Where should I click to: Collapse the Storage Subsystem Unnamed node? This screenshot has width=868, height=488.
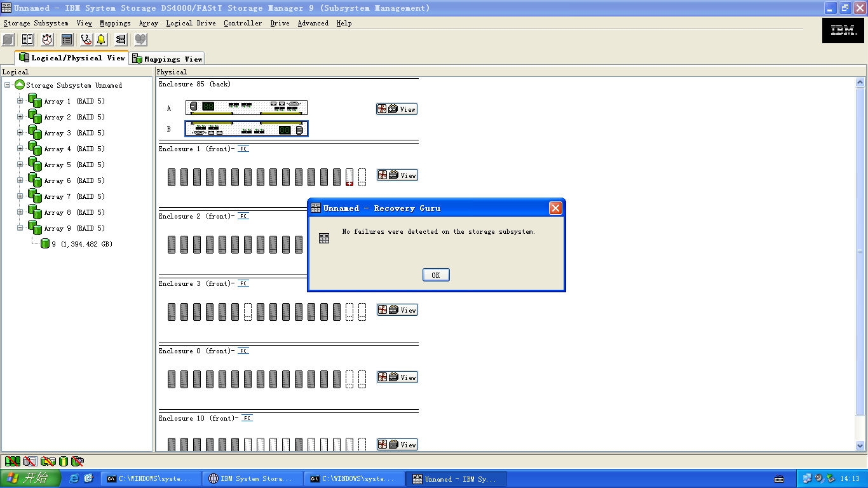[x=8, y=85]
